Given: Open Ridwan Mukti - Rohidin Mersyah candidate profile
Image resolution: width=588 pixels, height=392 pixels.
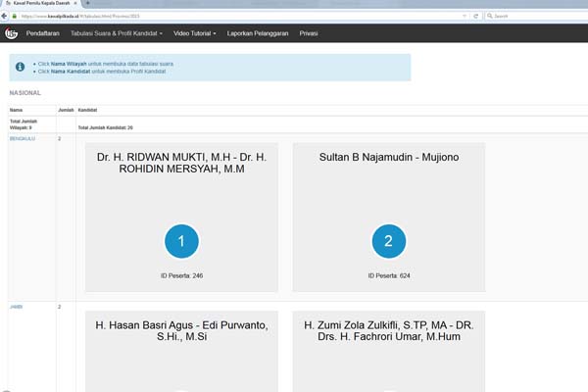Looking at the screenshot, I should tap(181, 163).
